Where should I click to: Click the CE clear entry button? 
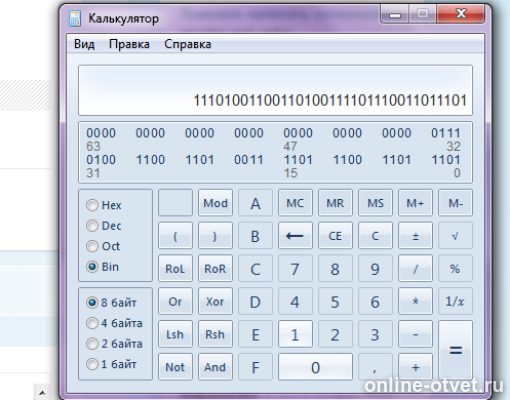pyautogui.click(x=335, y=236)
